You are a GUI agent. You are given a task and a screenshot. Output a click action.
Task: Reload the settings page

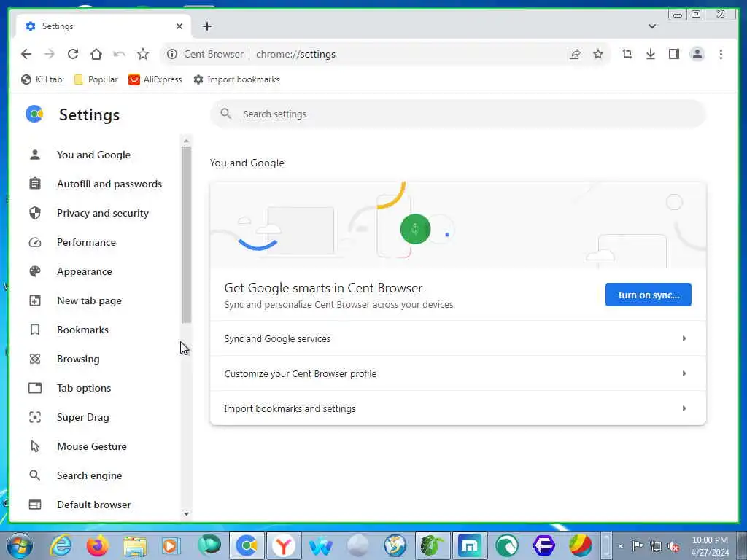click(x=73, y=54)
